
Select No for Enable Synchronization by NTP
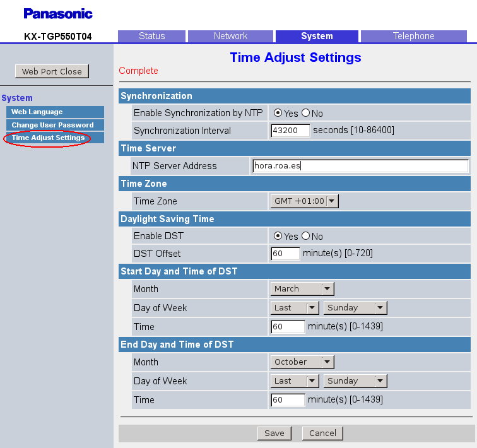point(306,113)
